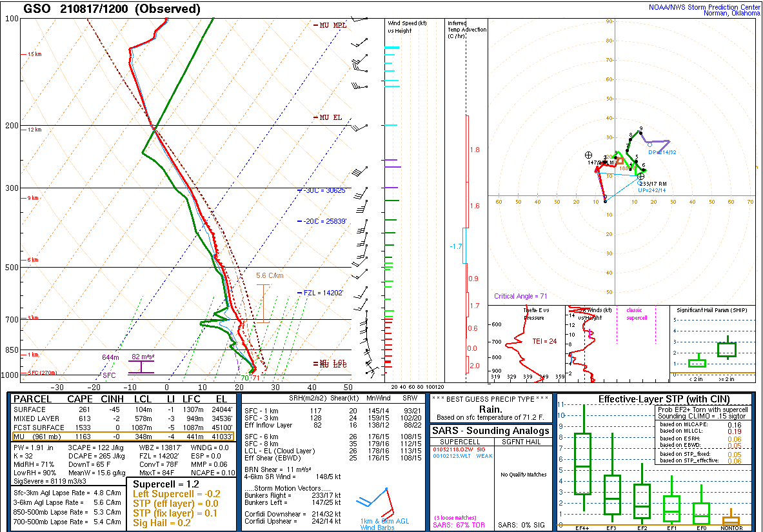
Task: Click the MU EL marker label
Action: pos(330,117)
